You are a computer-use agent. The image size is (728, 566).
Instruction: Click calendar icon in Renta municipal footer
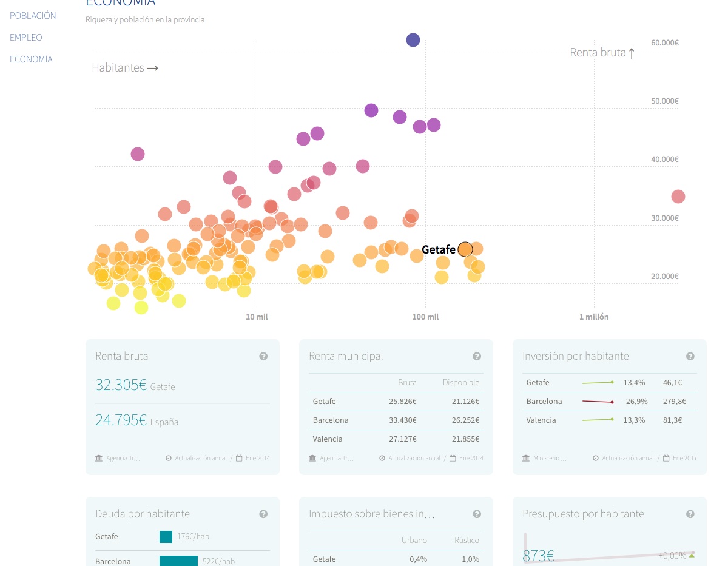(x=453, y=458)
